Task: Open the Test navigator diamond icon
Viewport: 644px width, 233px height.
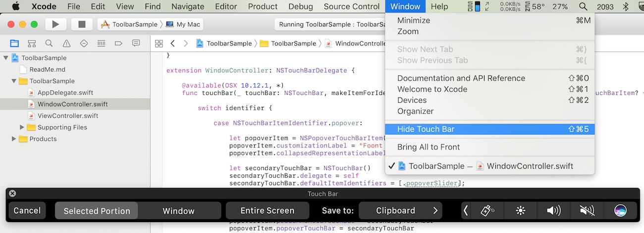Action: pyautogui.click(x=84, y=43)
